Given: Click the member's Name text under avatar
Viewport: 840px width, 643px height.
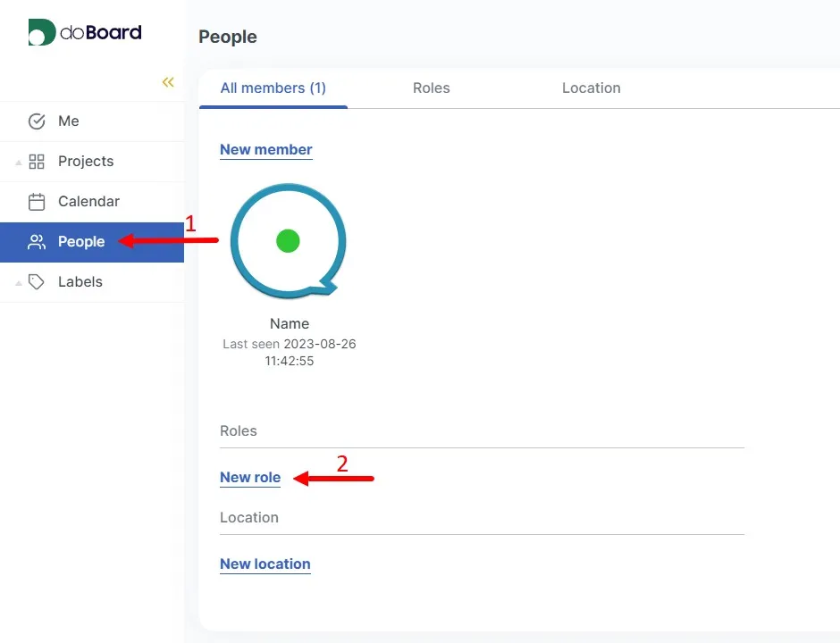Looking at the screenshot, I should [290, 324].
